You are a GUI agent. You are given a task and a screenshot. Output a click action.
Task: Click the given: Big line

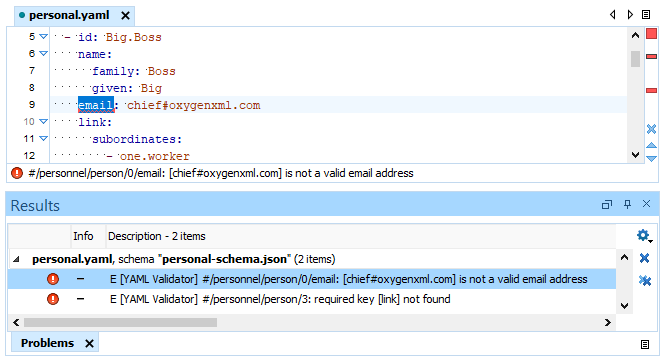point(127,88)
